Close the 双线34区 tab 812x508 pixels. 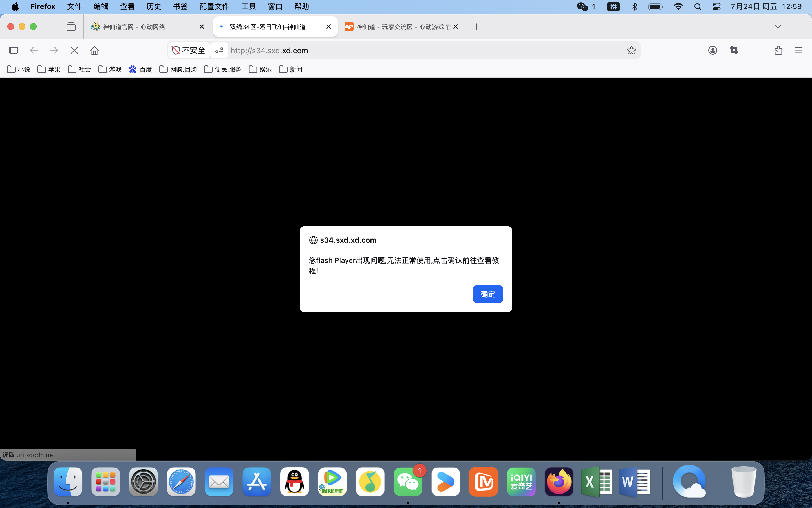(329, 27)
